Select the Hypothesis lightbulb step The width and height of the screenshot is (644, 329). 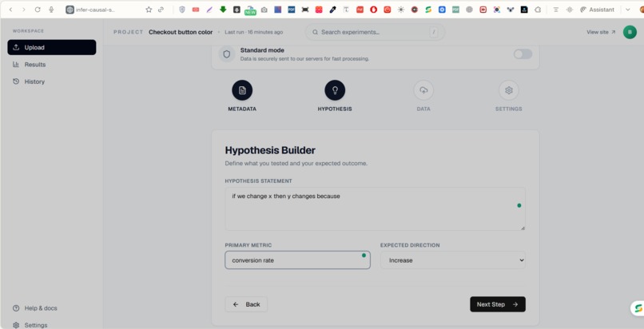(x=335, y=90)
